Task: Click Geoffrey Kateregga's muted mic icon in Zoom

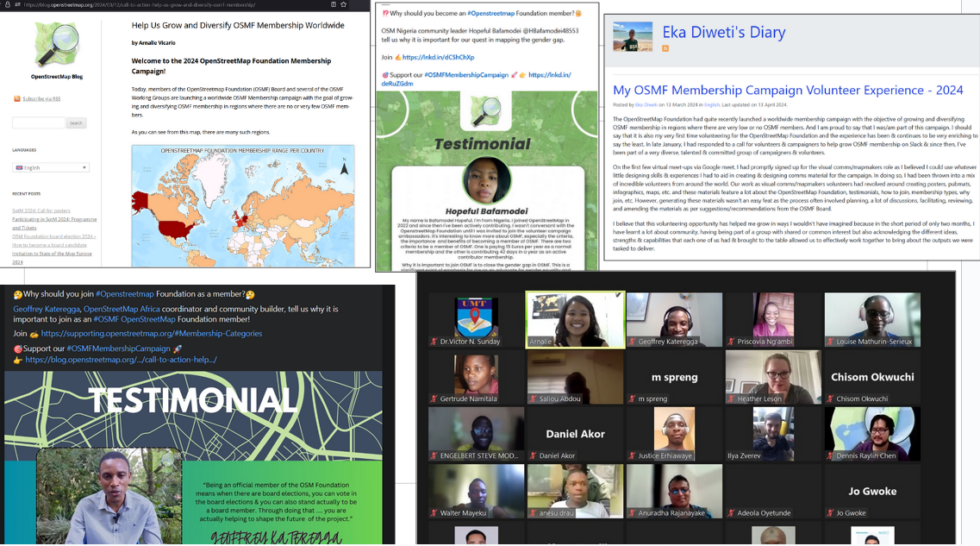Action: (632, 342)
